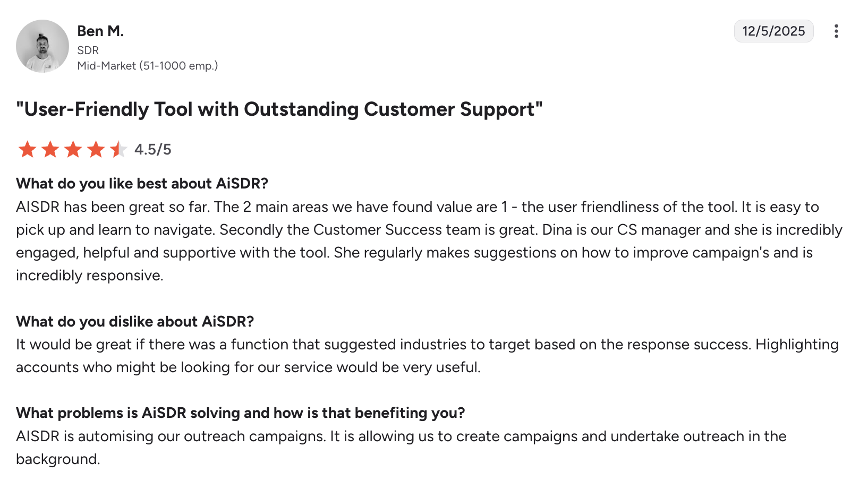Click the 12/5/2025 date badge
868x480 pixels.
[773, 31]
